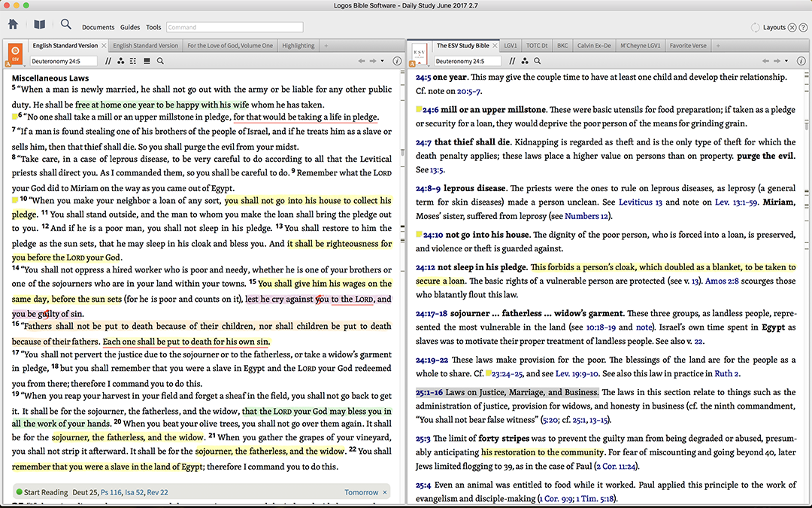Open the visual filters menu in the English Standard Version panel
The height and width of the screenshot is (508, 812).
pos(120,61)
